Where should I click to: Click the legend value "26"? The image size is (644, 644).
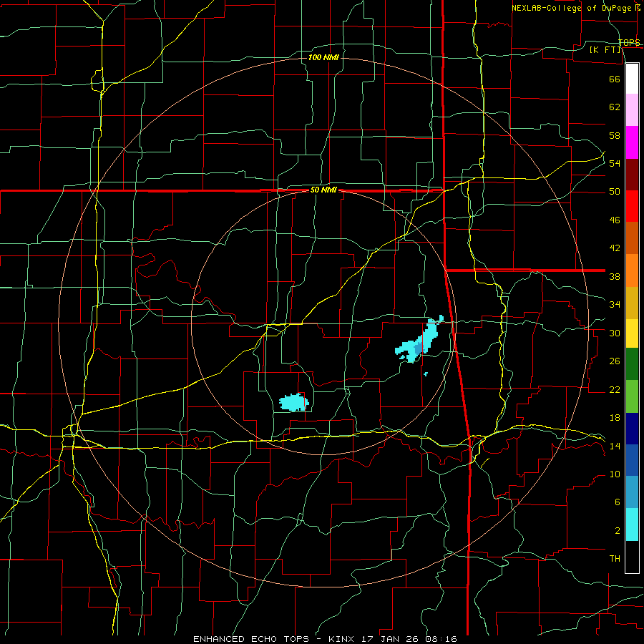[615, 361]
